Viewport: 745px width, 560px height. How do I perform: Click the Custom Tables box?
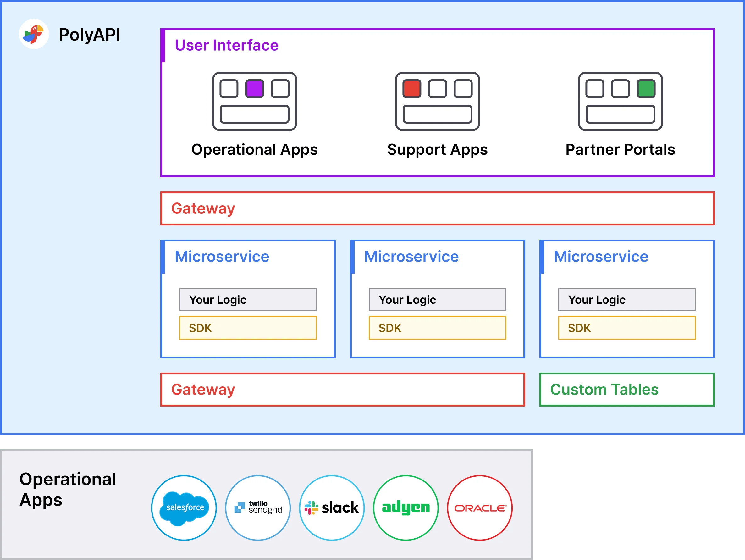coord(627,390)
